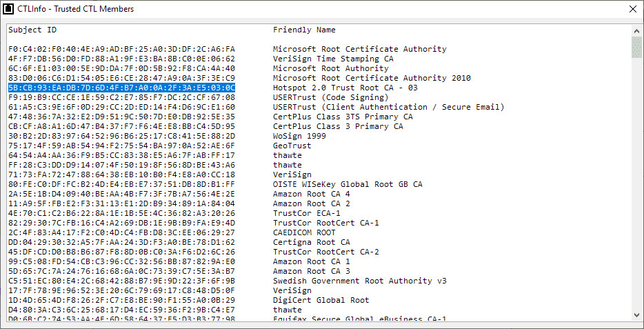
Task: Select Amazon Root CA 3 entry
Action: click(x=312, y=271)
